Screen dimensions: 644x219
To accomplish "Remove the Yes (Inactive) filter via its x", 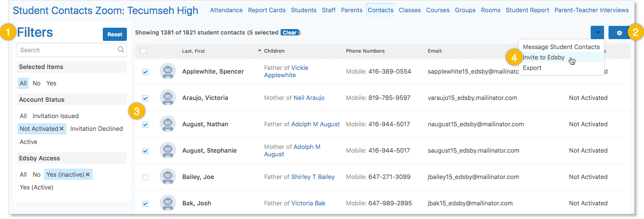I will click(x=88, y=174).
